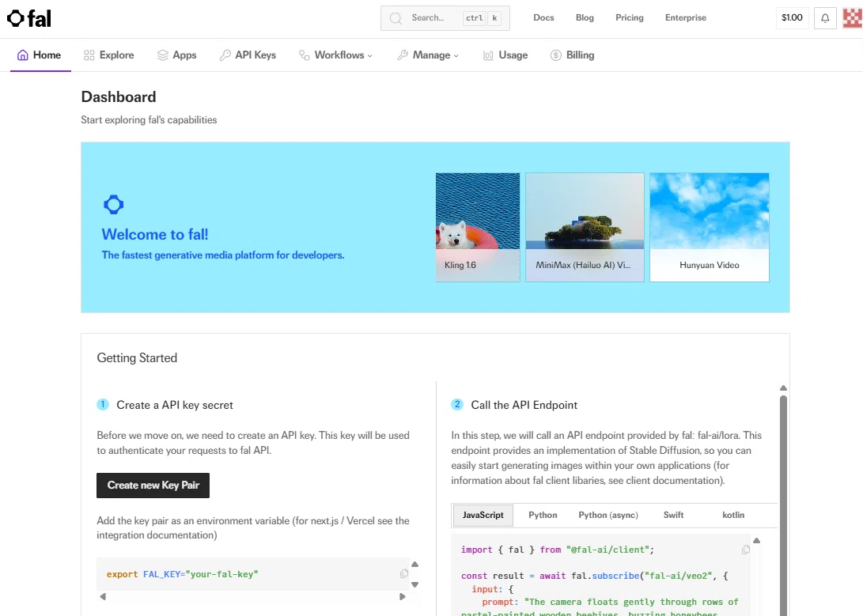Open the Docs link

(543, 17)
